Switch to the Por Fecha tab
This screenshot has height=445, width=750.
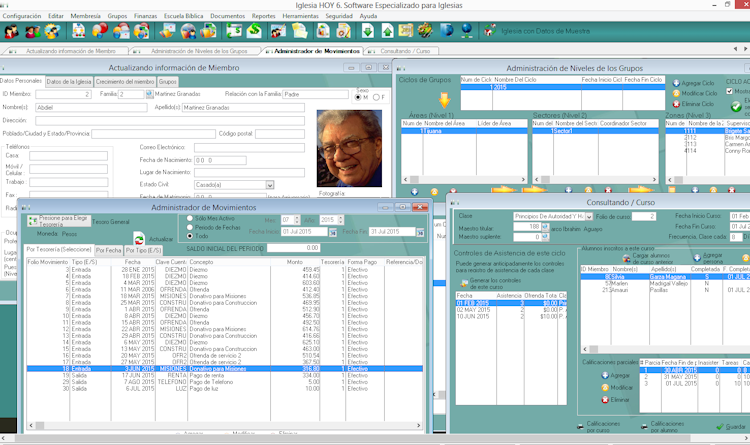(110, 249)
